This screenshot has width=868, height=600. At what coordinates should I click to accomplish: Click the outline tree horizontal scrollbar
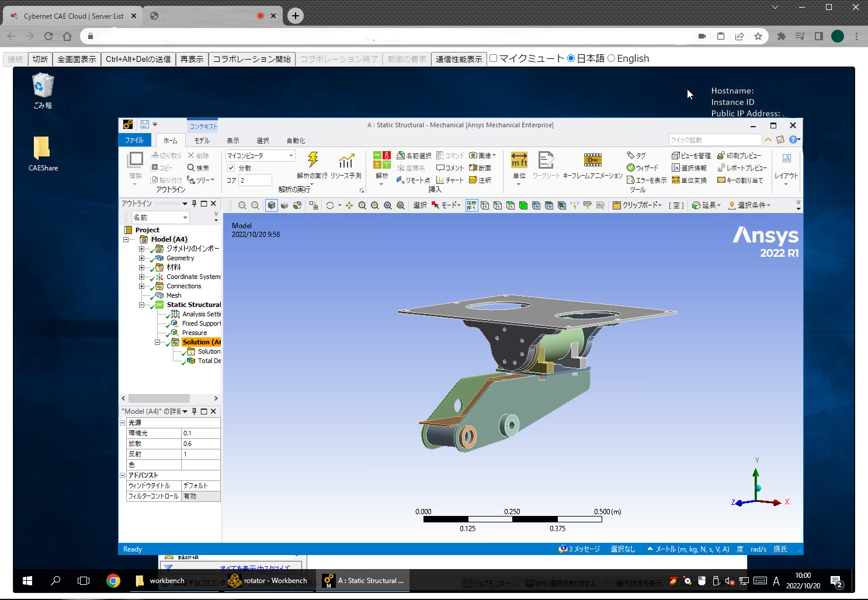(159, 399)
